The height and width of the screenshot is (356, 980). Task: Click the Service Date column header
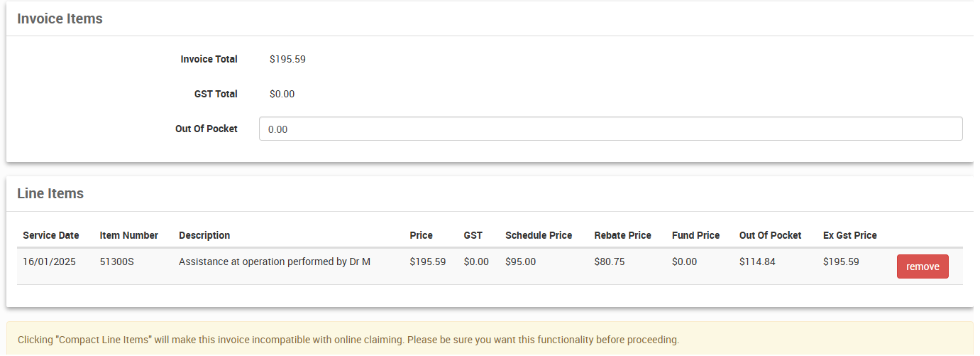[x=51, y=235]
